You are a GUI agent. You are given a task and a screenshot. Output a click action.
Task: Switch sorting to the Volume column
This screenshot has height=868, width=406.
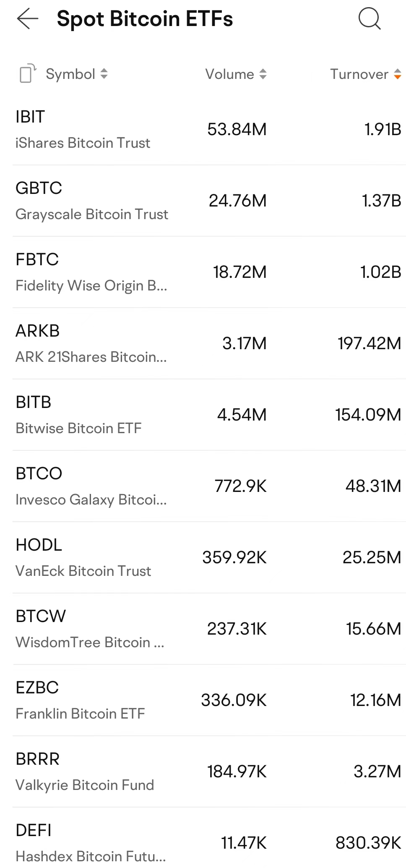point(236,74)
